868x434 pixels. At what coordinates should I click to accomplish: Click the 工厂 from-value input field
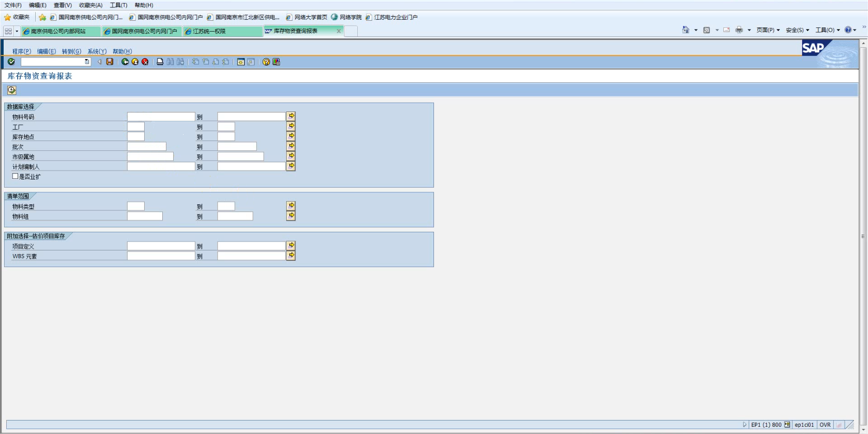click(x=136, y=127)
